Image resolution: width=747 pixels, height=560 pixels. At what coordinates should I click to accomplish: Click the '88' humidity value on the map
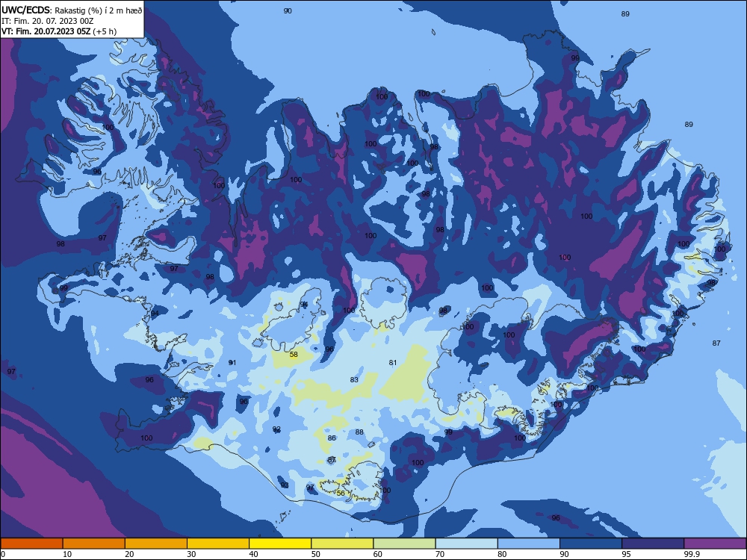359,432
